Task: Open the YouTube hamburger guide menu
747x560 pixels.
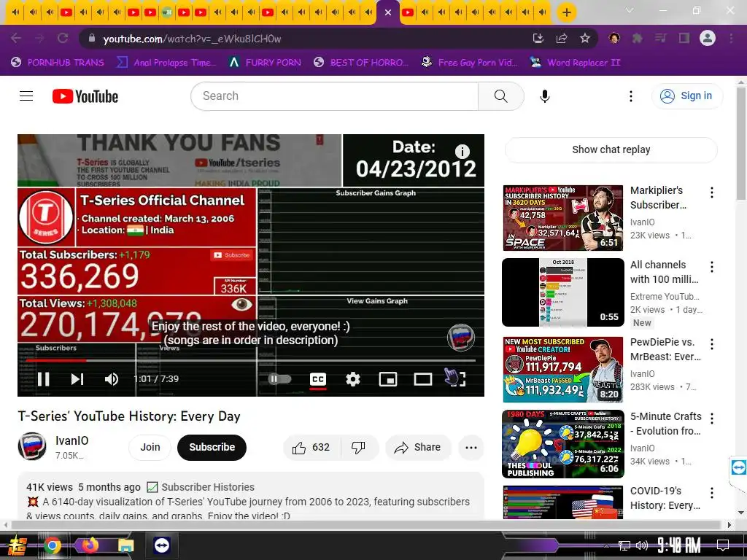Action: [x=26, y=96]
